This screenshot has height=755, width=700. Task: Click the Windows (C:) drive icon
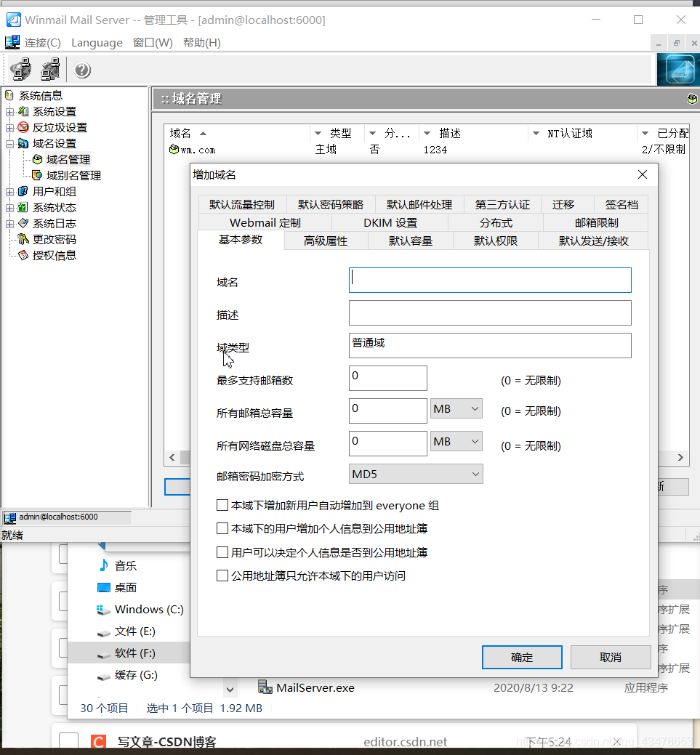click(x=103, y=610)
